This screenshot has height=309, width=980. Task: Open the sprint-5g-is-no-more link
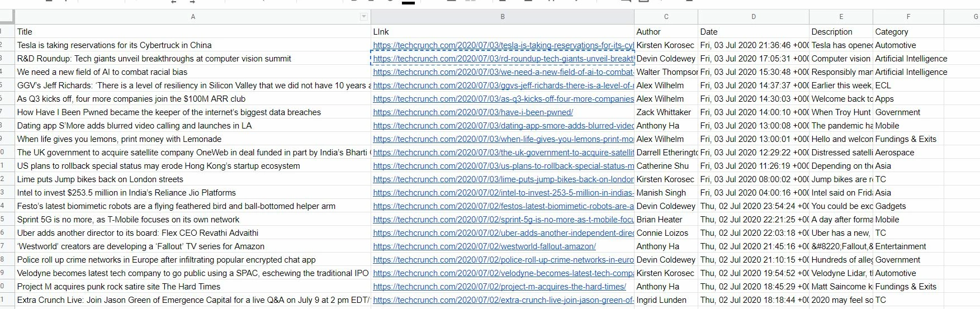point(503,220)
